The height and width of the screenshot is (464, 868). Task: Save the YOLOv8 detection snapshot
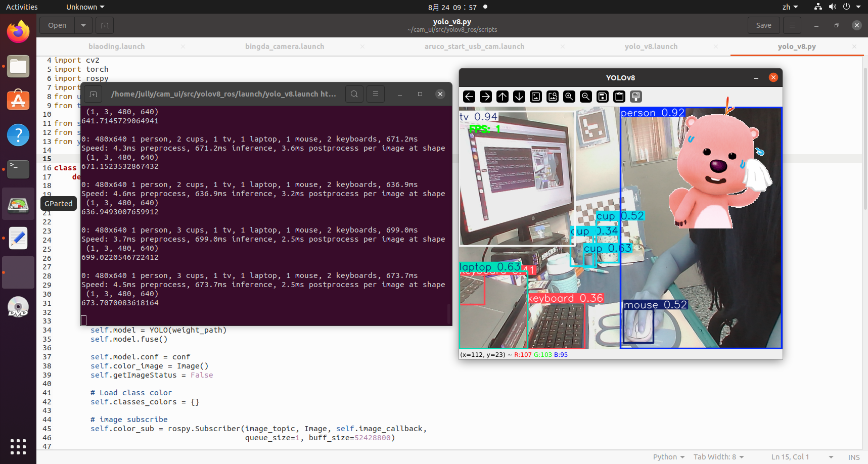[603, 97]
